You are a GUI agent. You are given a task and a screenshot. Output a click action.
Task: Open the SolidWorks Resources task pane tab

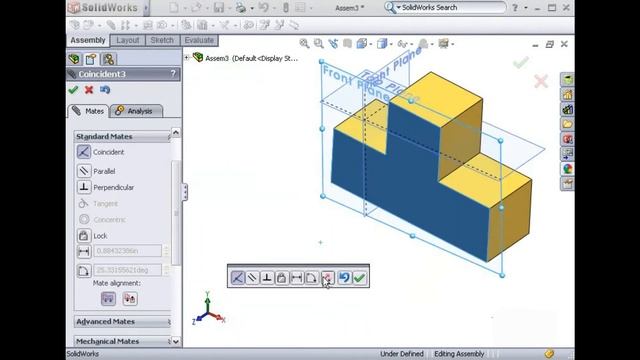click(x=567, y=95)
